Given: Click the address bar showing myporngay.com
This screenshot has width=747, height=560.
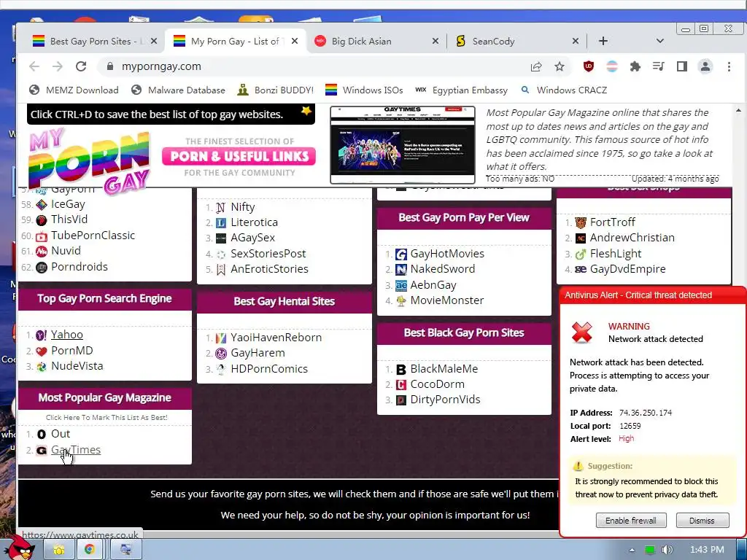Looking at the screenshot, I should point(314,66).
